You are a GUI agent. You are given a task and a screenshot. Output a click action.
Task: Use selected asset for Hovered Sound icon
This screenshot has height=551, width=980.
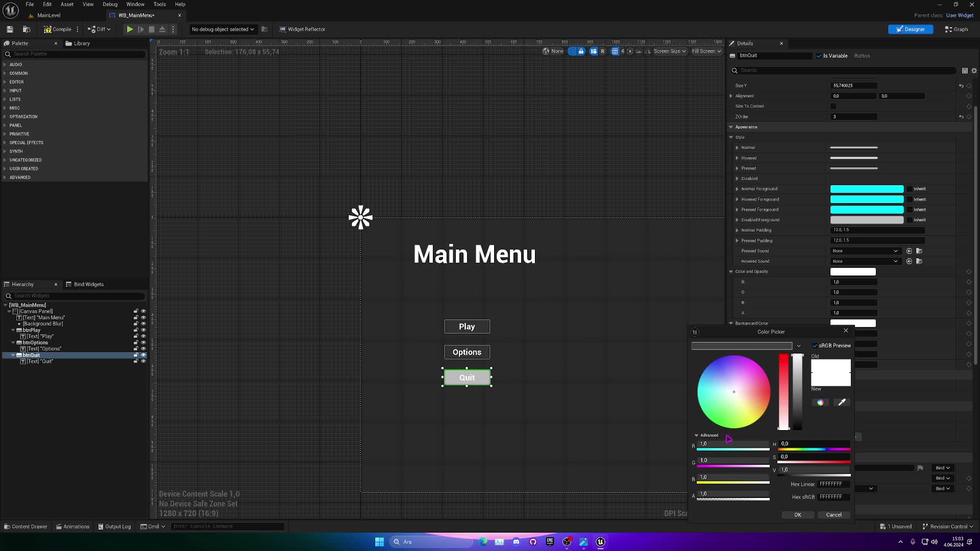coord(909,261)
